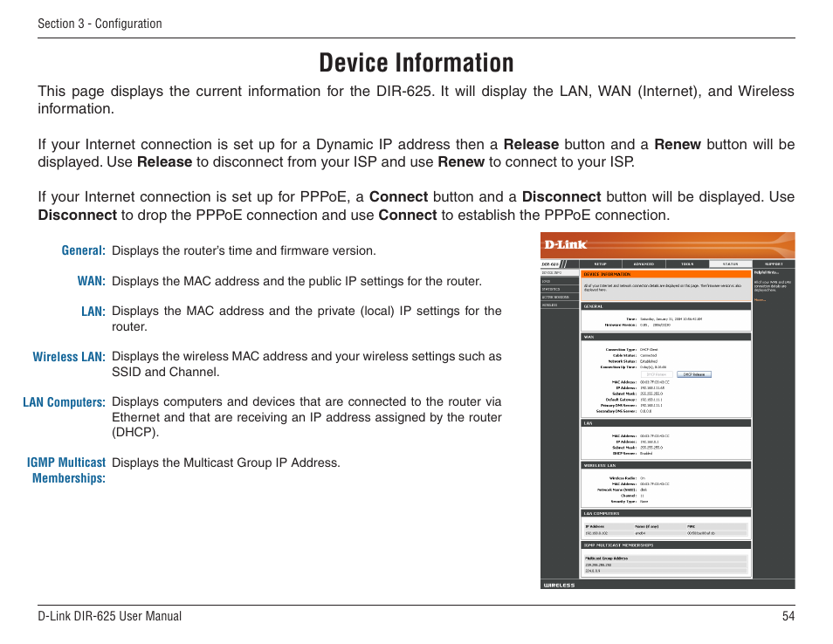Select the STATUS tab in router screenshot
Image resolution: width=833 pixels, height=644 pixels.
pyautogui.click(x=731, y=264)
